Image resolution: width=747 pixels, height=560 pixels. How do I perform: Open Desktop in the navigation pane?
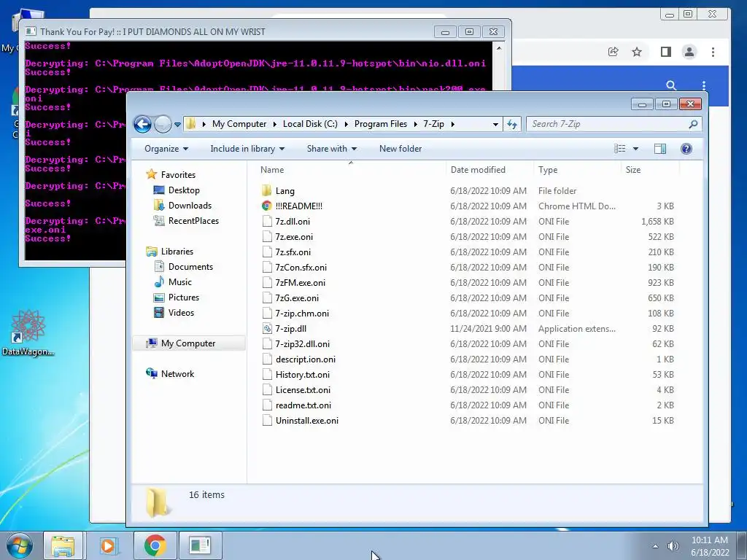click(184, 190)
